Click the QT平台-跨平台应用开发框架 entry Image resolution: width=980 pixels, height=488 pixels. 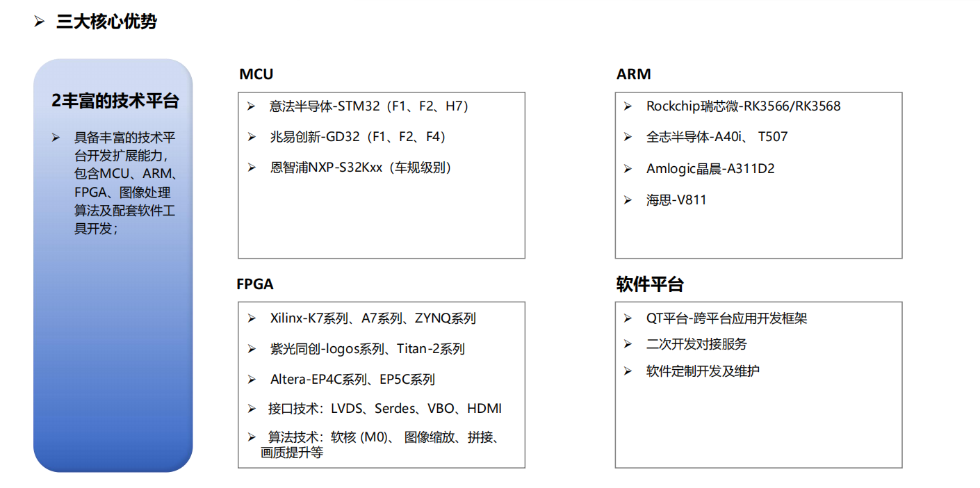(726, 318)
